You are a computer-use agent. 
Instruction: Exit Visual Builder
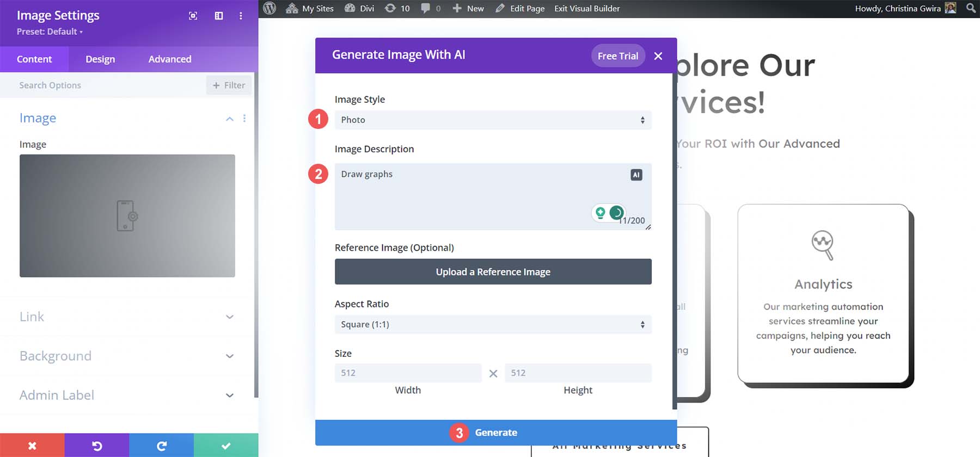click(x=587, y=8)
